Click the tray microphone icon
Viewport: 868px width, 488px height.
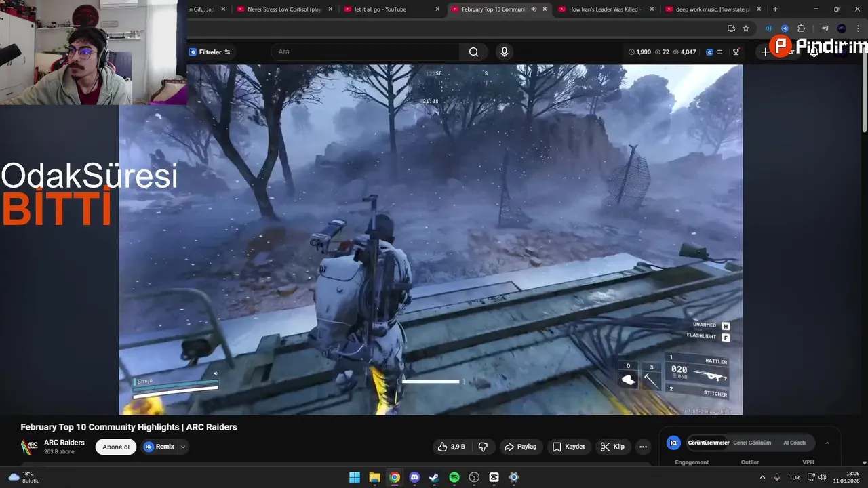tap(777, 477)
